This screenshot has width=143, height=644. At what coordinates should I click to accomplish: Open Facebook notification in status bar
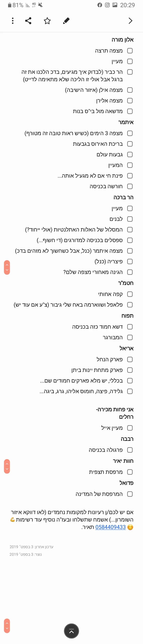(x=100, y=5)
